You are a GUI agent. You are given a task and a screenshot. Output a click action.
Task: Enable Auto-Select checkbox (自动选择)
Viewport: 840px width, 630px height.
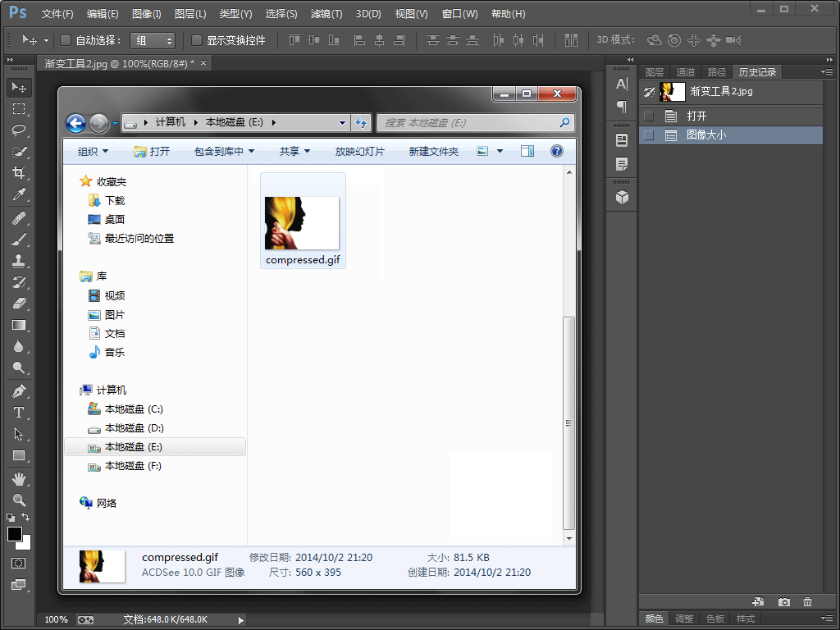[x=66, y=40]
